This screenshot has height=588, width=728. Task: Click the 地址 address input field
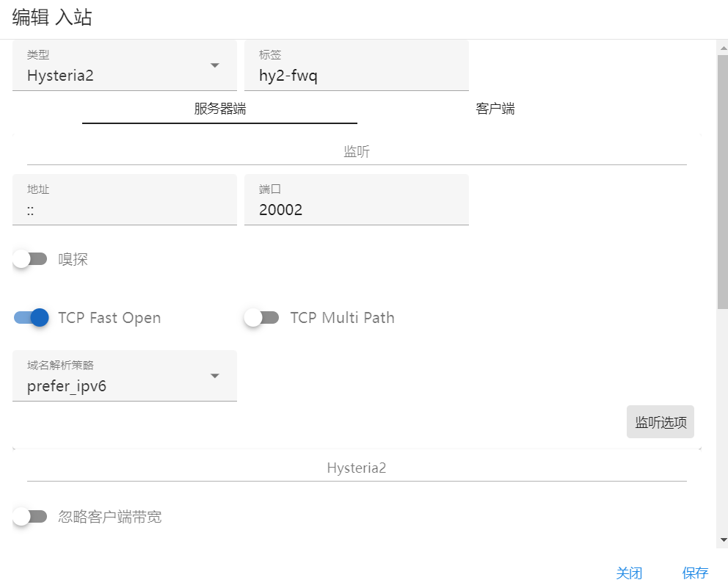coord(125,200)
